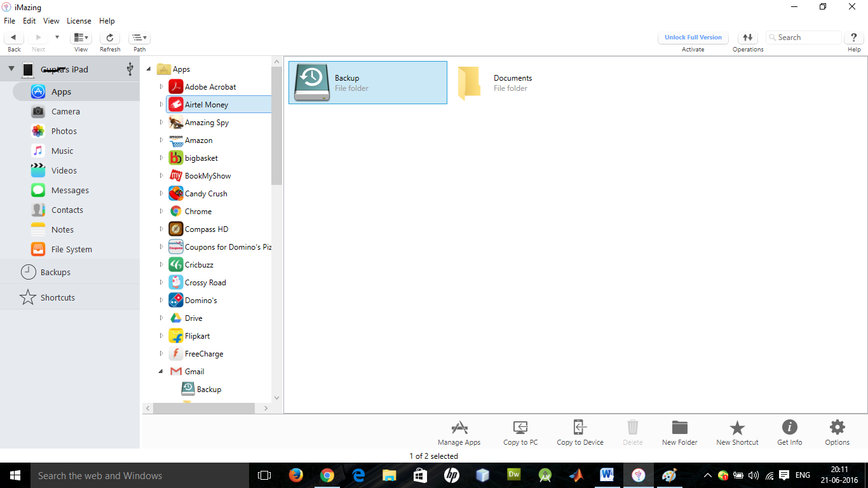
Task: Select Candy Crush in the tree
Action: 205,194
